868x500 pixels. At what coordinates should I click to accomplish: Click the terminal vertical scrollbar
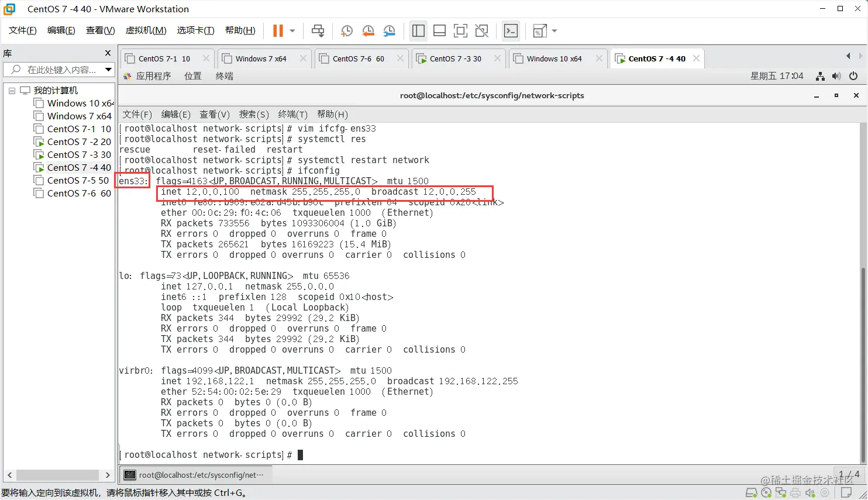pyautogui.click(x=863, y=365)
